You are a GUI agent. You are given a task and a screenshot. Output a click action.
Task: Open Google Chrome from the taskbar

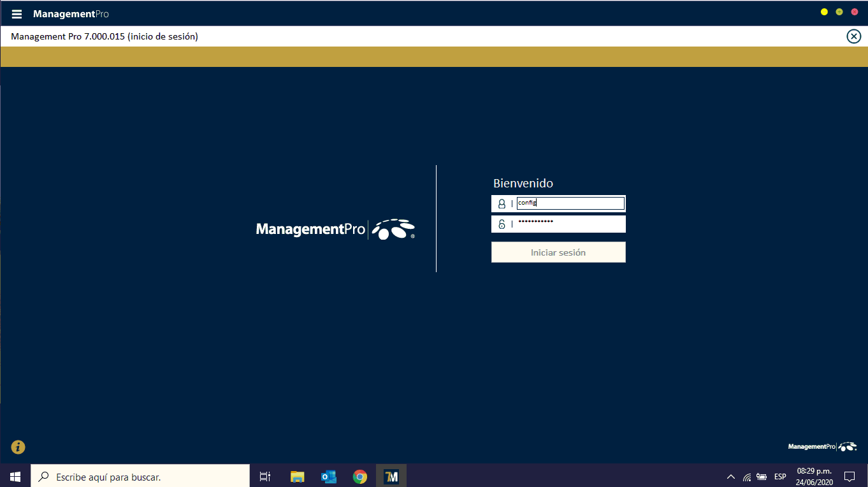point(360,476)
